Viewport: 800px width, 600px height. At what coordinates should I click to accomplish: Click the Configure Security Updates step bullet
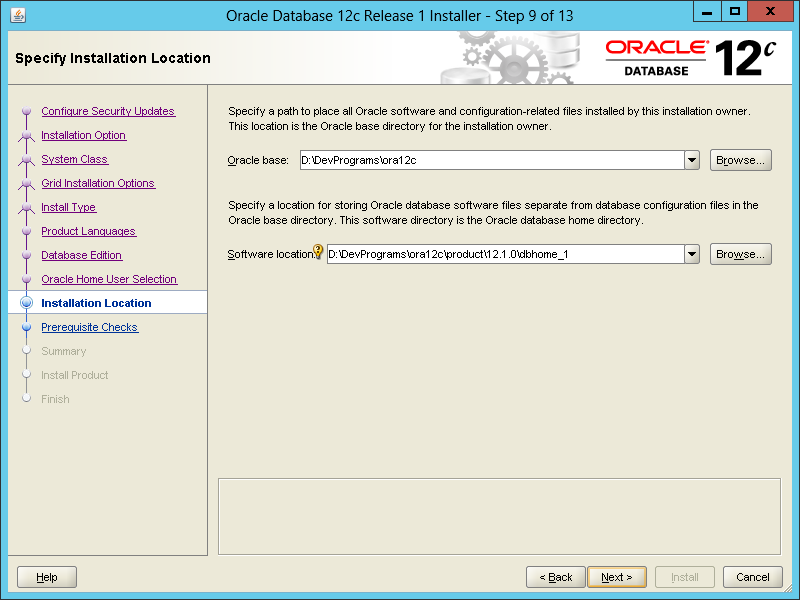(x=27, y=111)
